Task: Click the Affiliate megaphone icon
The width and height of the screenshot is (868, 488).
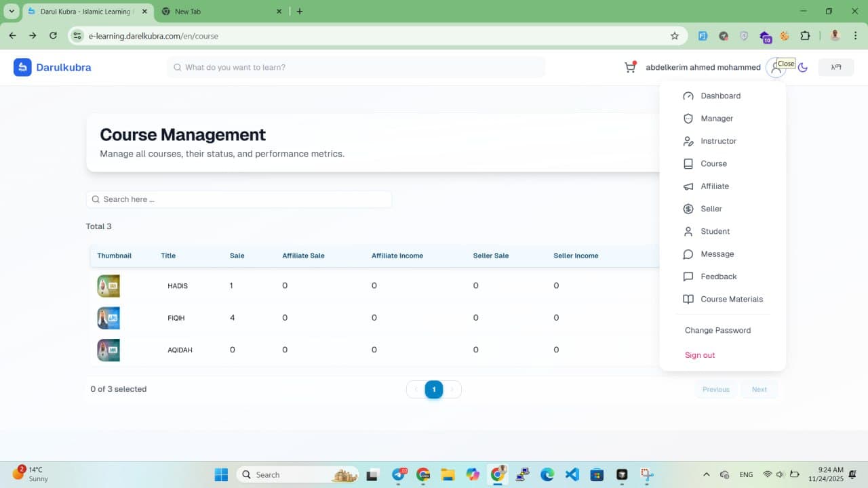Action: point(688,186)
